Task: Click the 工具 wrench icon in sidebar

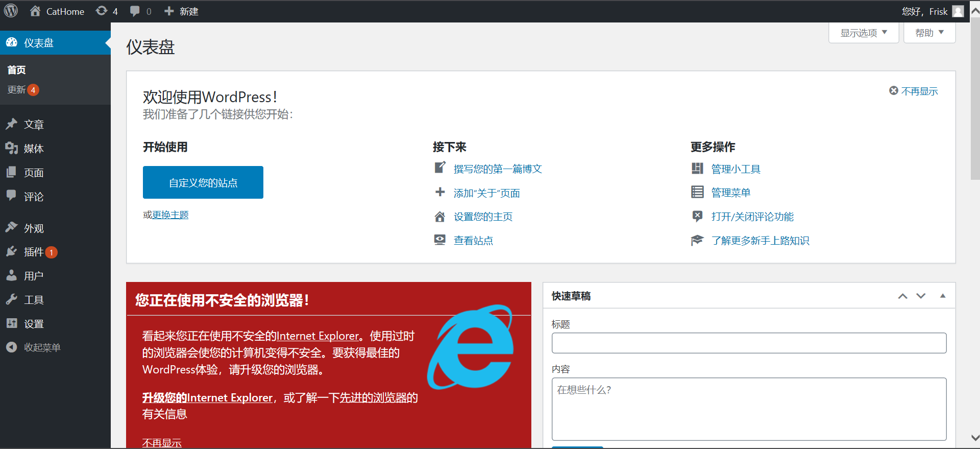Action: [x=11, y=299]
